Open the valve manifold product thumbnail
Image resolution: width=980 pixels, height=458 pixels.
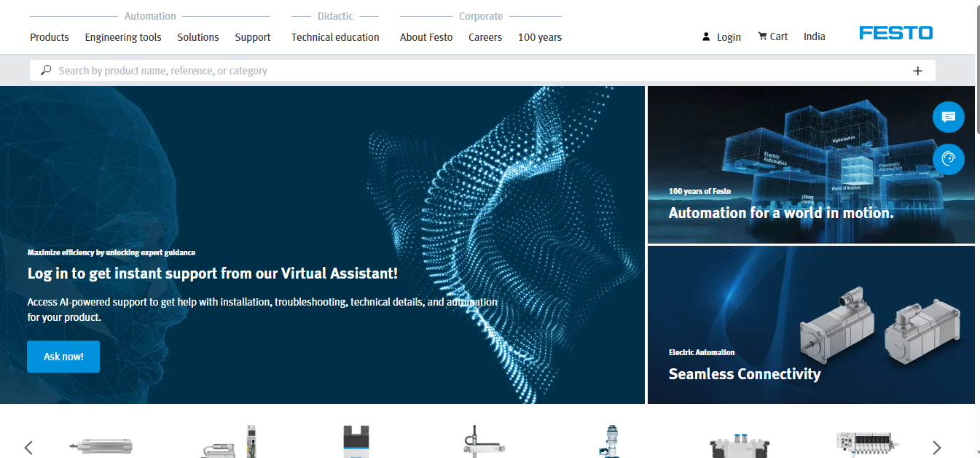(740, 446)
